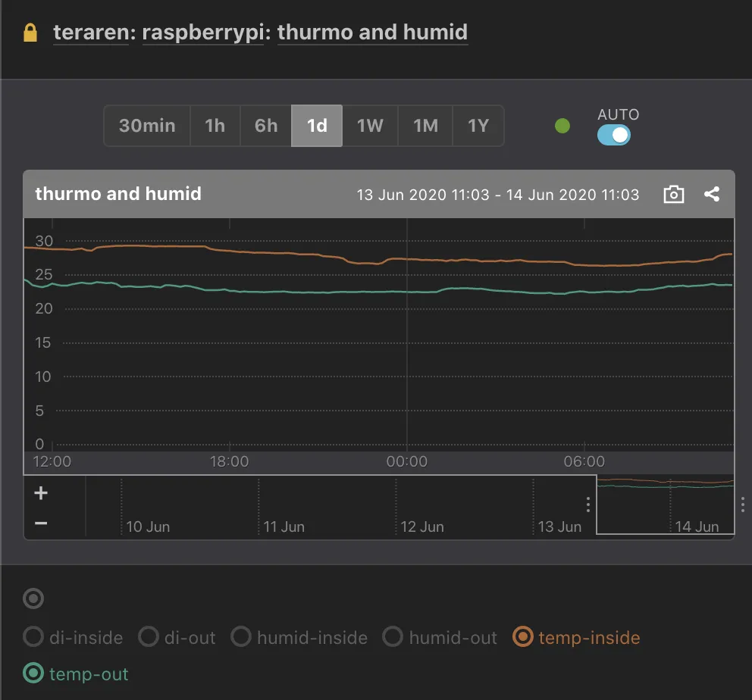
Task: Click the green status indicator dot
Action: 562,127
